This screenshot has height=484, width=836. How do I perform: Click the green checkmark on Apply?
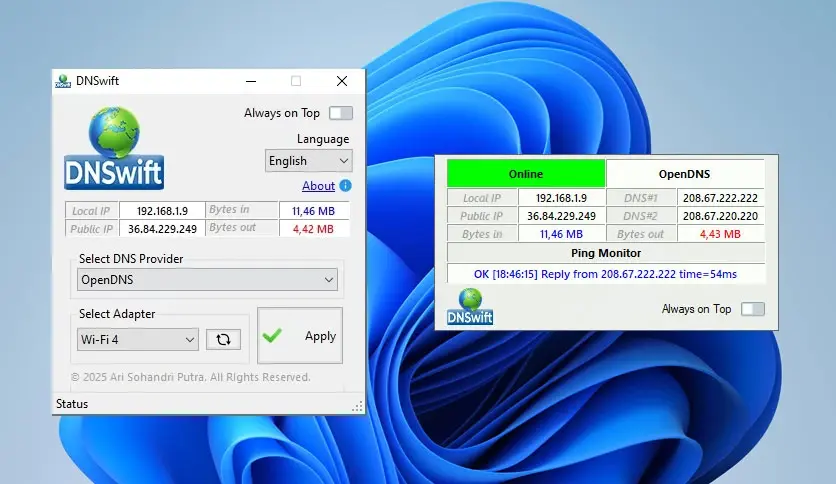271,336
